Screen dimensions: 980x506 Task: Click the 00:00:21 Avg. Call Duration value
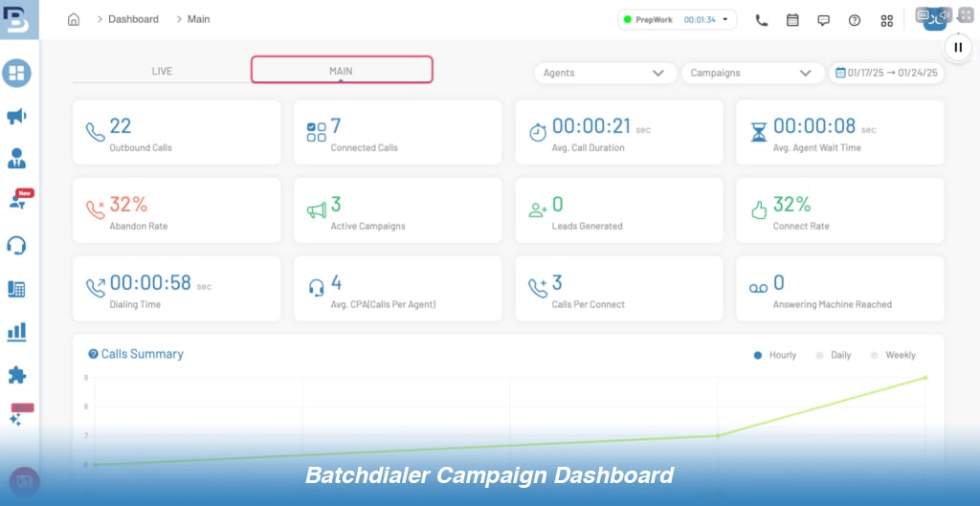click(591, 126)
